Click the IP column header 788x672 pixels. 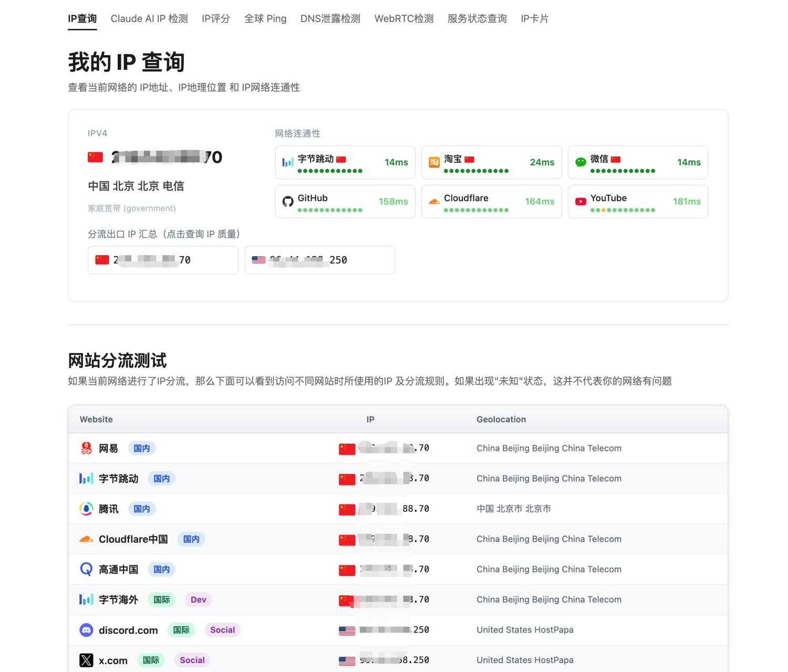[370, 419]
